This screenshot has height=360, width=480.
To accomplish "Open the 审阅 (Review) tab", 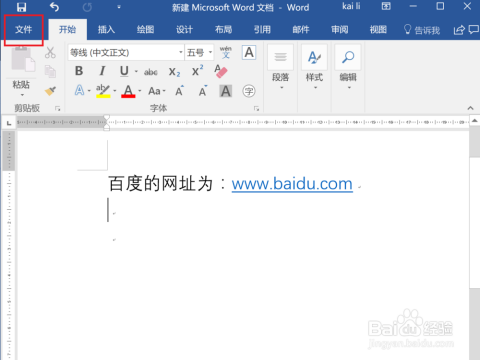I will coord(340,30).
